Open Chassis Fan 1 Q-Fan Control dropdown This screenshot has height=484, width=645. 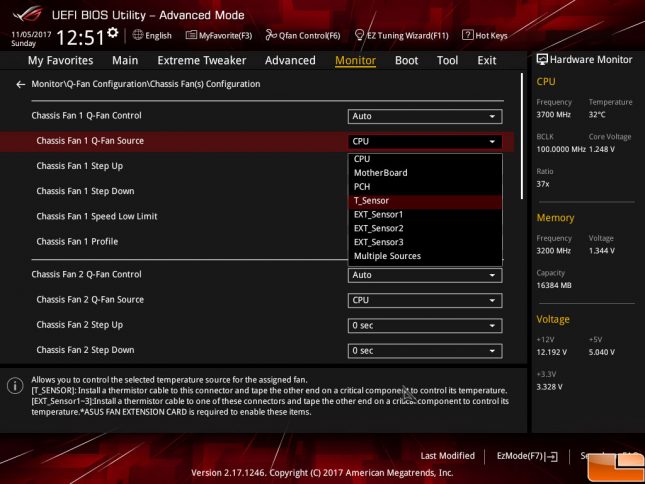tap(425, 116)
